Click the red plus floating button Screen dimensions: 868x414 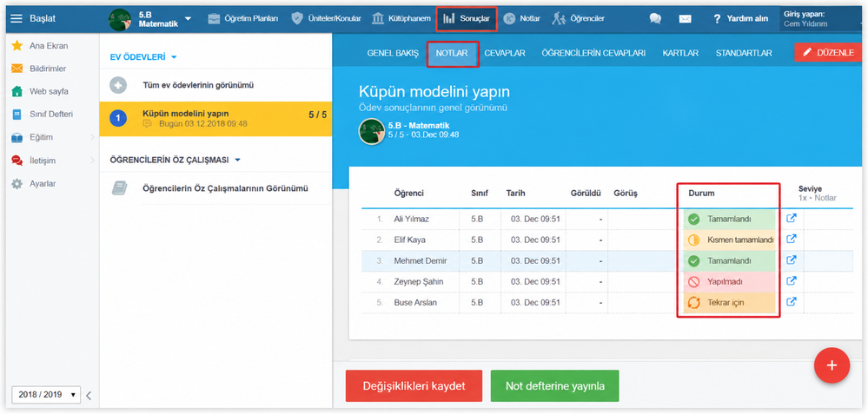coord(832,365)
